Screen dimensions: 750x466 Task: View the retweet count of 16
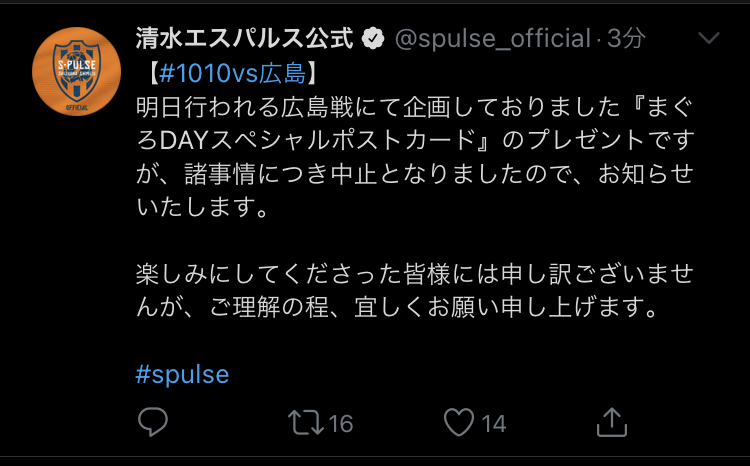tap(340, 424)
